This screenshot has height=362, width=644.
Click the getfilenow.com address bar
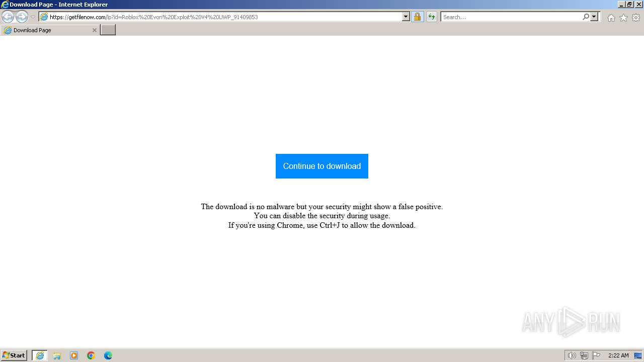coord(224,17)
